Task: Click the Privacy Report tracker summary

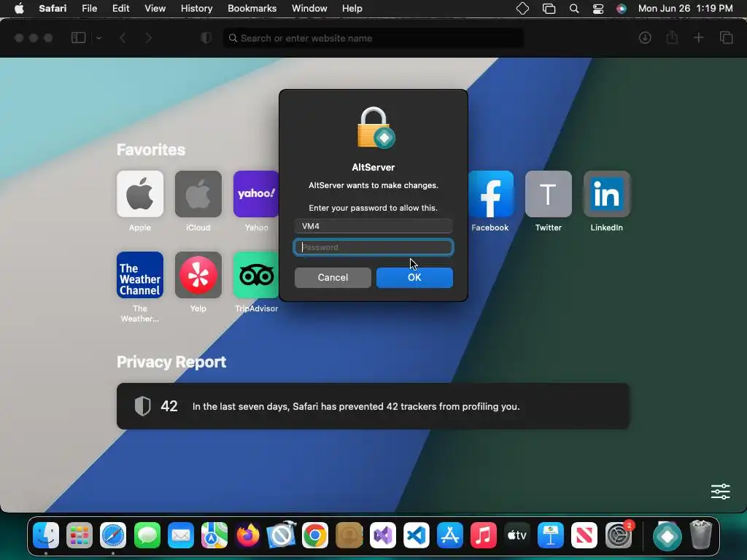Action: 373,406
